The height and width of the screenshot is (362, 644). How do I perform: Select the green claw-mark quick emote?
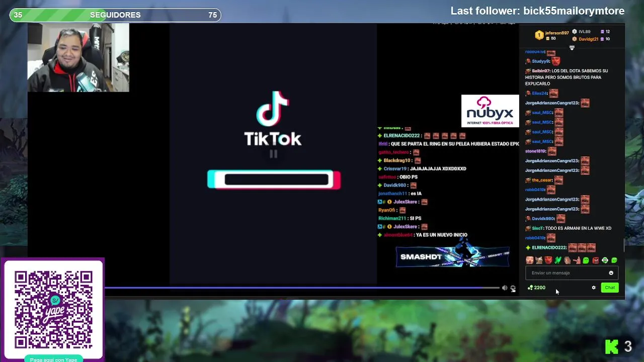(x=558, y=260)
